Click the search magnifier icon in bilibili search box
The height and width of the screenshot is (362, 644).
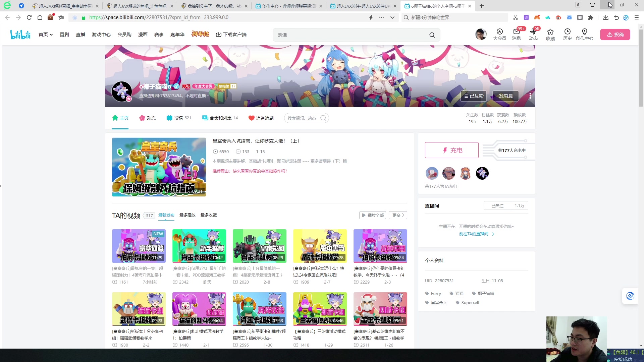tap(432, 35)
